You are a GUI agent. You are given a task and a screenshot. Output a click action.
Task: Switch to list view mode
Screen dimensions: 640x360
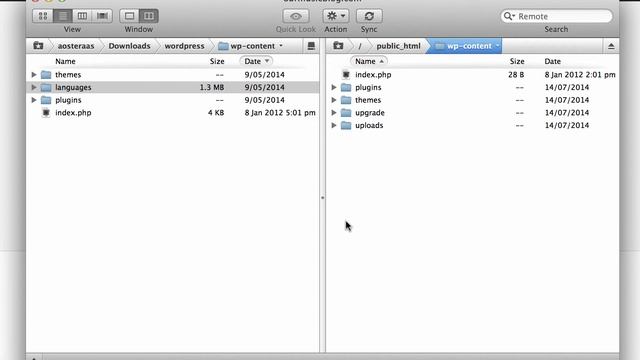62,16
